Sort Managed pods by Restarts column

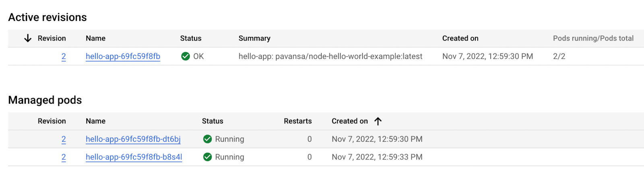(x=297, y=121)
